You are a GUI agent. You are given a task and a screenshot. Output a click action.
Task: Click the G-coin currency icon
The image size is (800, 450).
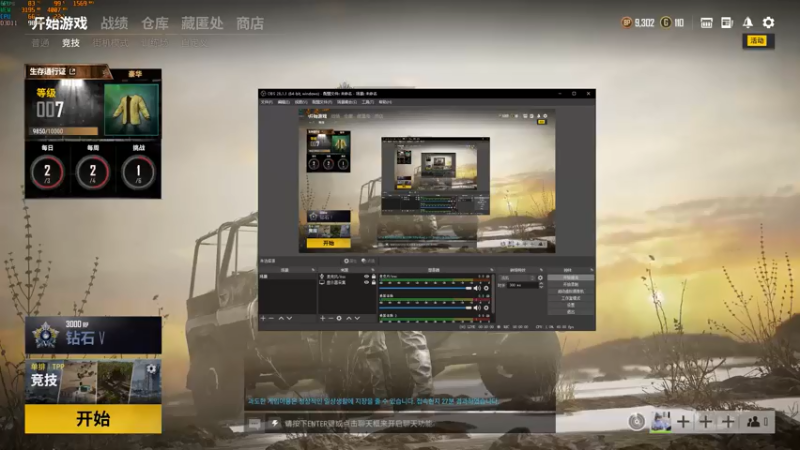[665, 22]
